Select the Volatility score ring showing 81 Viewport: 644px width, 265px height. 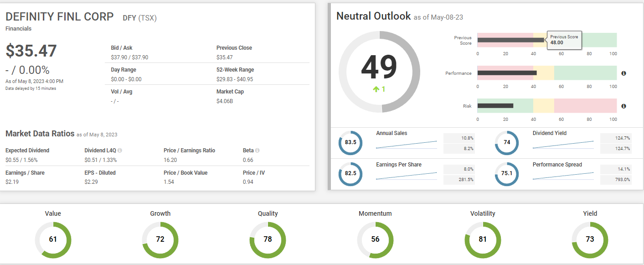click(483, 239)
